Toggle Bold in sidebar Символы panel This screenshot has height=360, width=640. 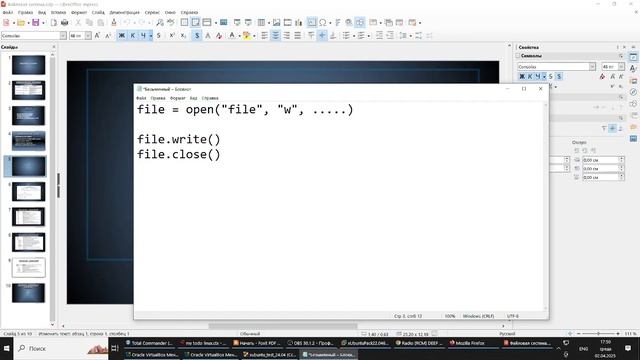[522, 76]
